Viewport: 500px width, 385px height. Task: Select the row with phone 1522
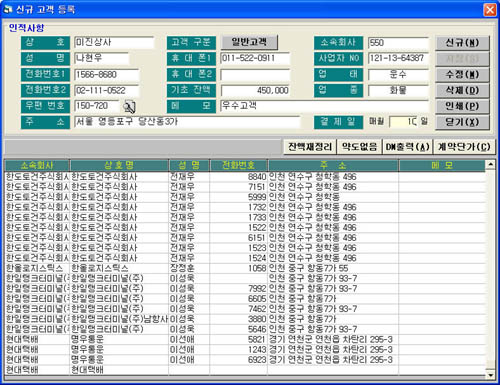coord(245,228)
